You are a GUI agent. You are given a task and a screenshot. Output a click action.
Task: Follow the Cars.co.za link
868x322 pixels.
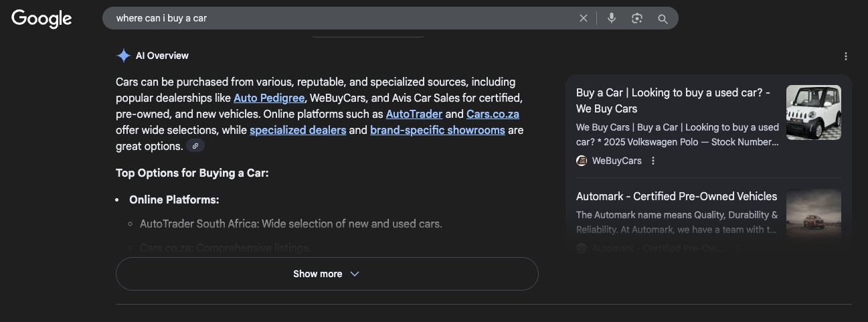(x=493, y=114)
